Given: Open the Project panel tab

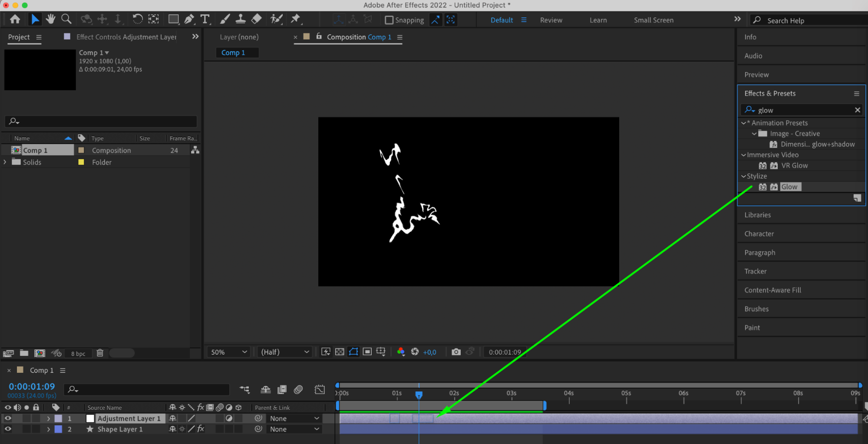Looking at the screenshot, I should click(x=19, y=37).
